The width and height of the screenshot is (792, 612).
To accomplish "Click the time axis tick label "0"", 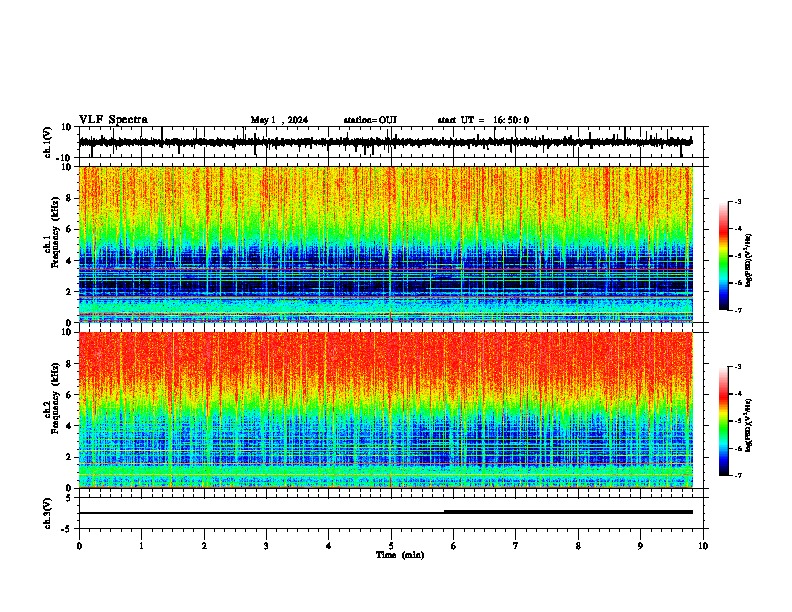I will [x=79, y=546].
